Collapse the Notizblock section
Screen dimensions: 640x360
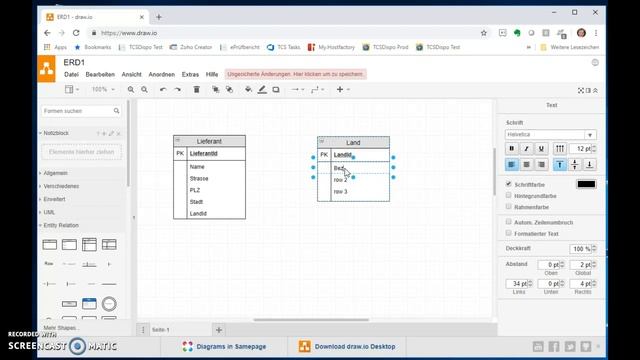[56, 133]
